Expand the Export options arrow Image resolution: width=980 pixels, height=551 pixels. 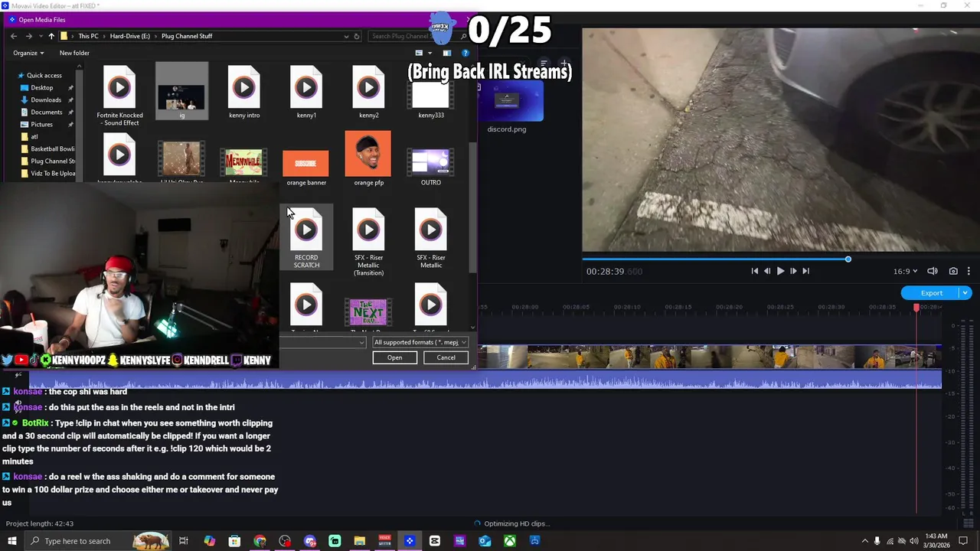click(965, 293)
